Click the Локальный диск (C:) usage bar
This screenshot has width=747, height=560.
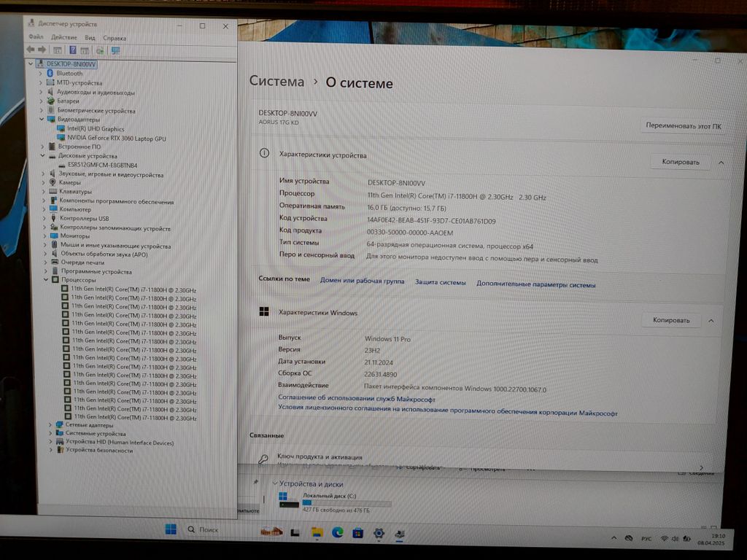[346, 503]
